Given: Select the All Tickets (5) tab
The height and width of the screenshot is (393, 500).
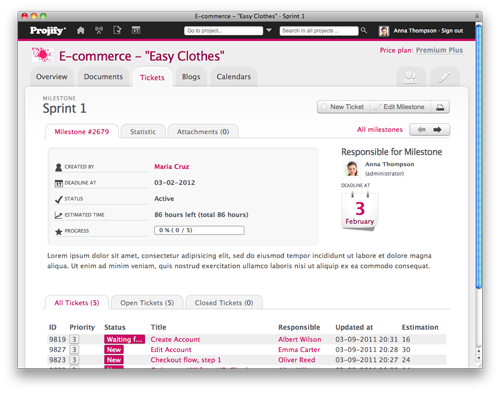Looking at the screenshot, I should coord(77,303).
